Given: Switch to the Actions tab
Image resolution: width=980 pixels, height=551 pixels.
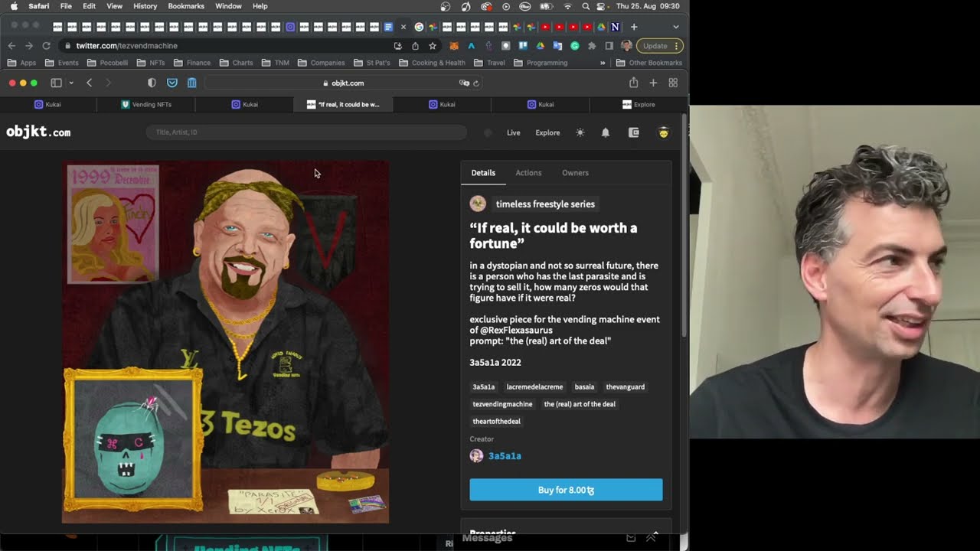Looking at the screenshot, I should 528,173.
